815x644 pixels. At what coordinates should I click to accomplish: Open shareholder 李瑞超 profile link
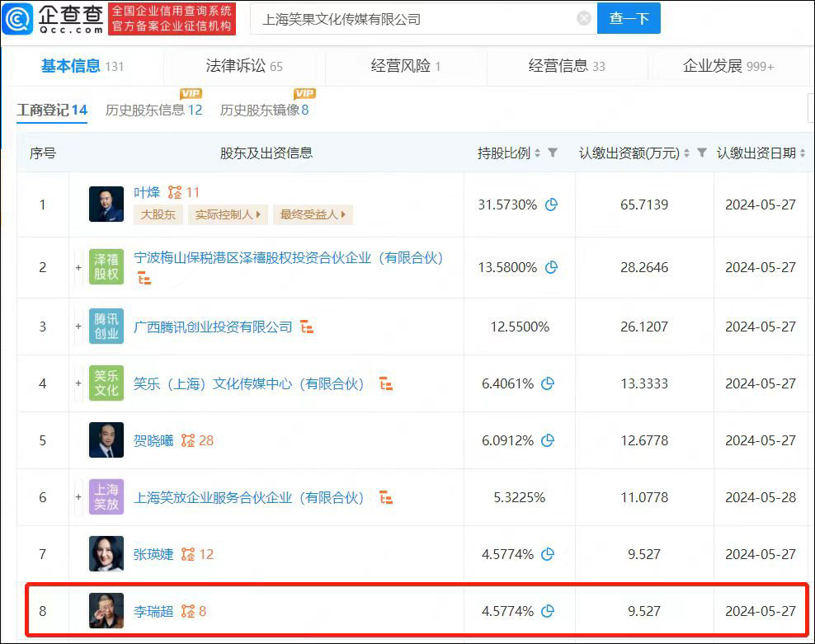click(x=153, y=611)
